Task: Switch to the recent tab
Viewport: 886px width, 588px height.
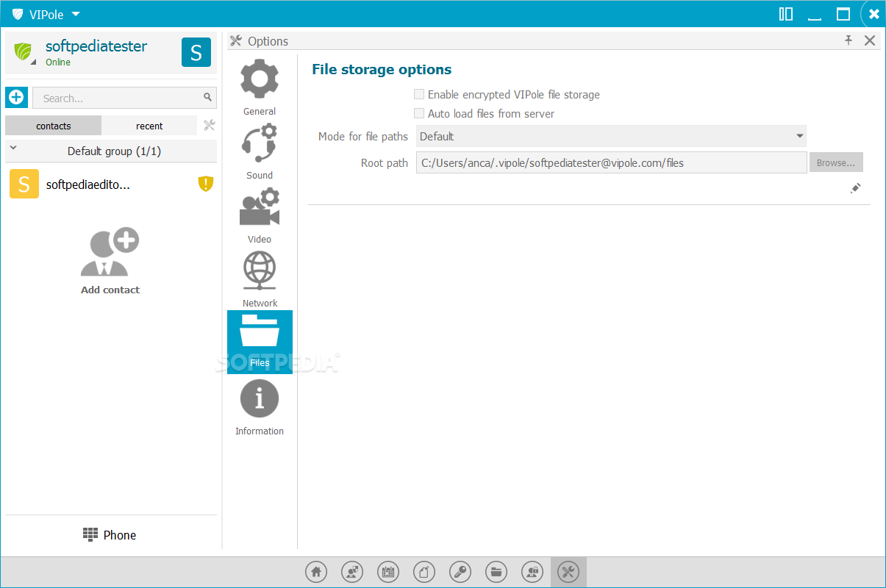Action: pos(149,126)
